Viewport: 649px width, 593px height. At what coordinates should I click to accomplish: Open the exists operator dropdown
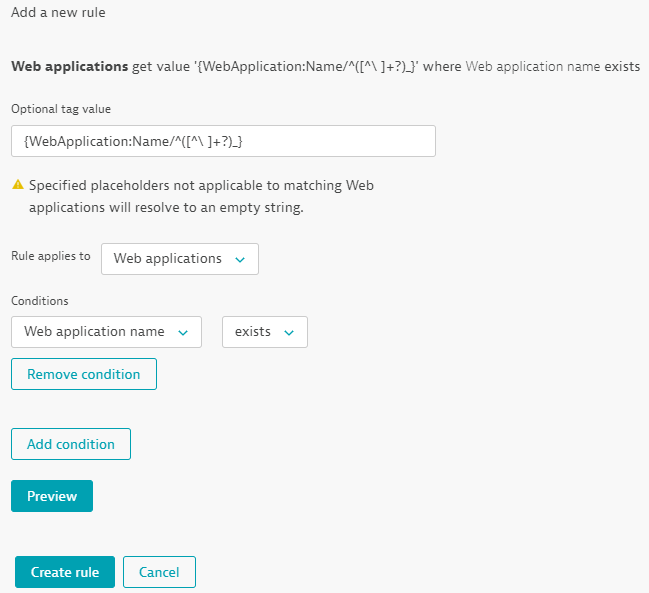point(264,332)
